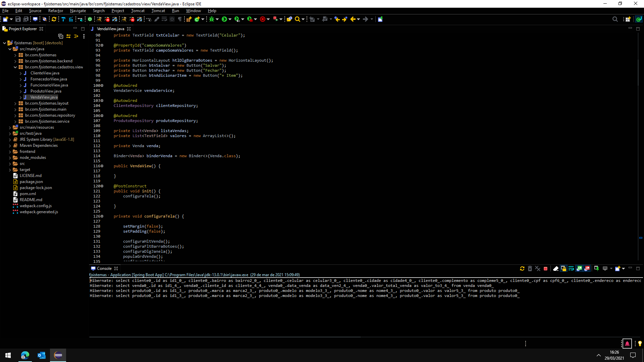The image size is (644, 362).
Task: Click the New Java Class green C icon
Action: [x=197, y=19]
